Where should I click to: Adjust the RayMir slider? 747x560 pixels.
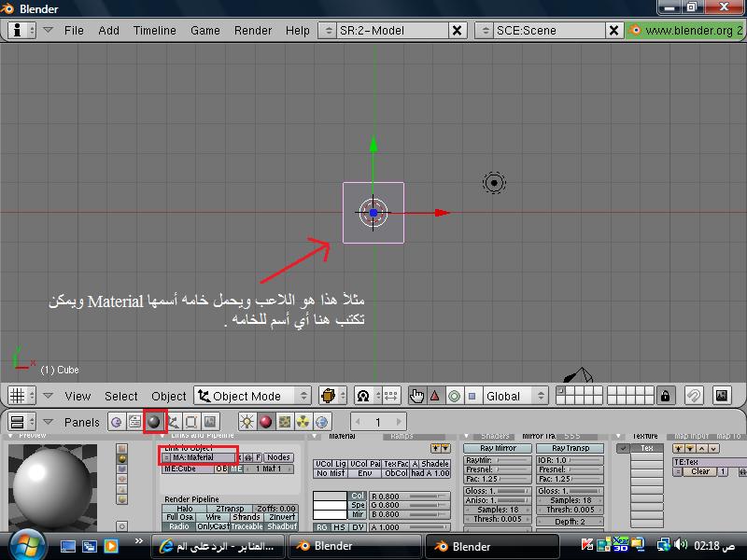click(498, 460)
